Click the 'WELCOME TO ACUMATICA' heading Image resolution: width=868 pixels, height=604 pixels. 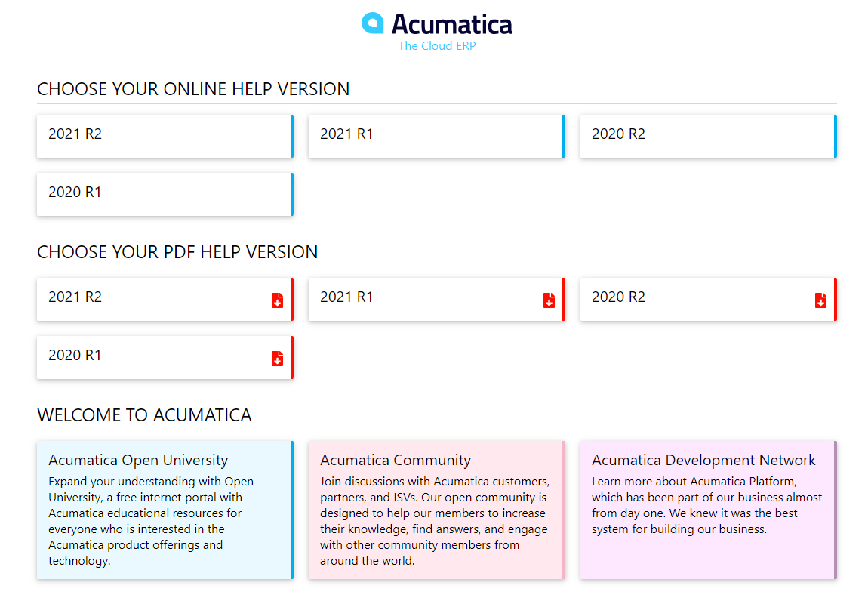tap(144, 415)
